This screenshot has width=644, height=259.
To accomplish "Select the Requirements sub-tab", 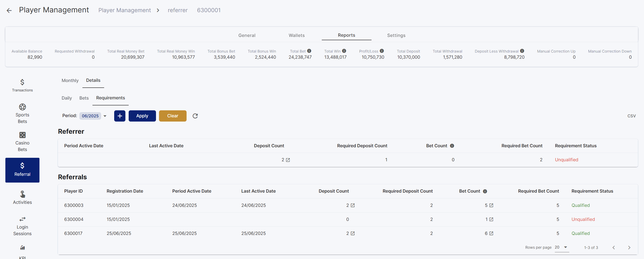I will point(110,98).
